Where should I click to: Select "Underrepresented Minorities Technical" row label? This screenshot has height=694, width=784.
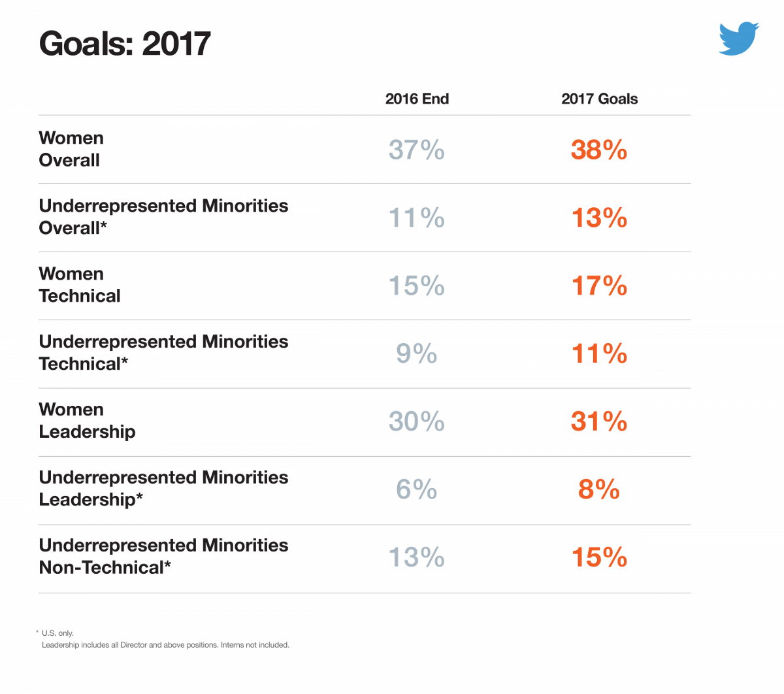pyautogui.click(x=163, y=353)
